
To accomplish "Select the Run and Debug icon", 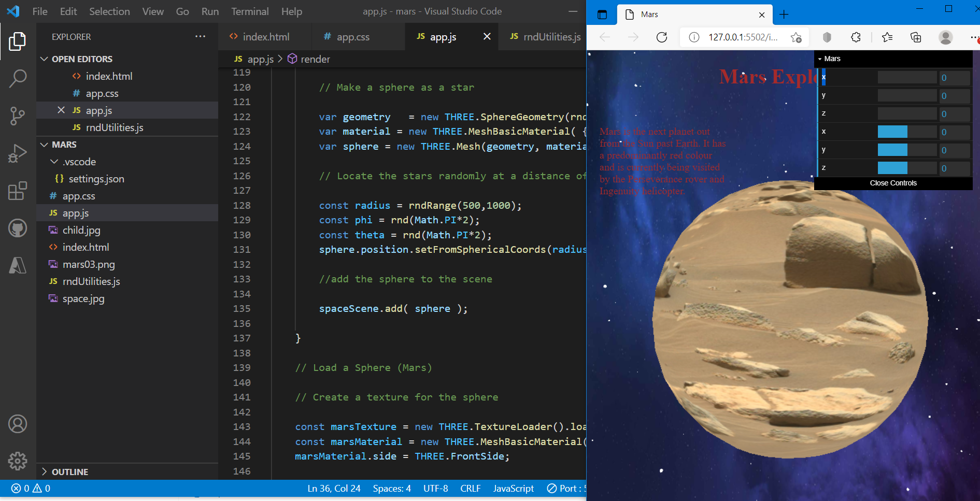I will tap(18, 153).
